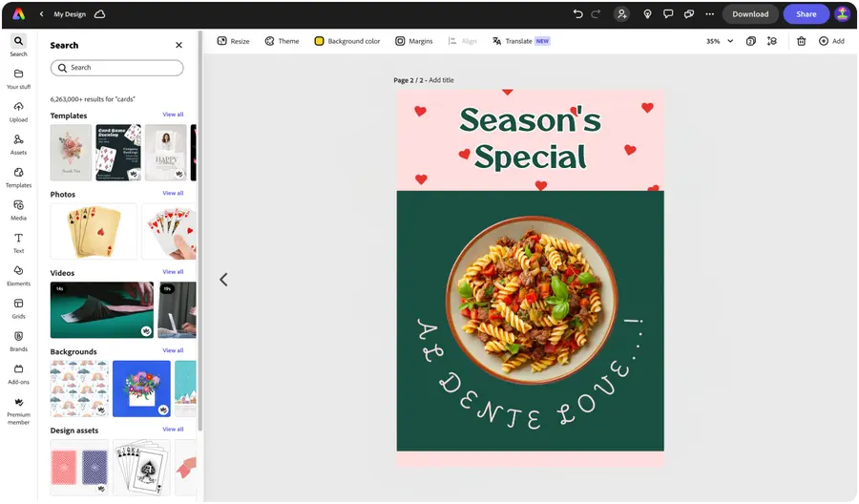This screenshot has height=504, width=859.
Task: Delete the page with the trash icon
Action: (801, 41)
